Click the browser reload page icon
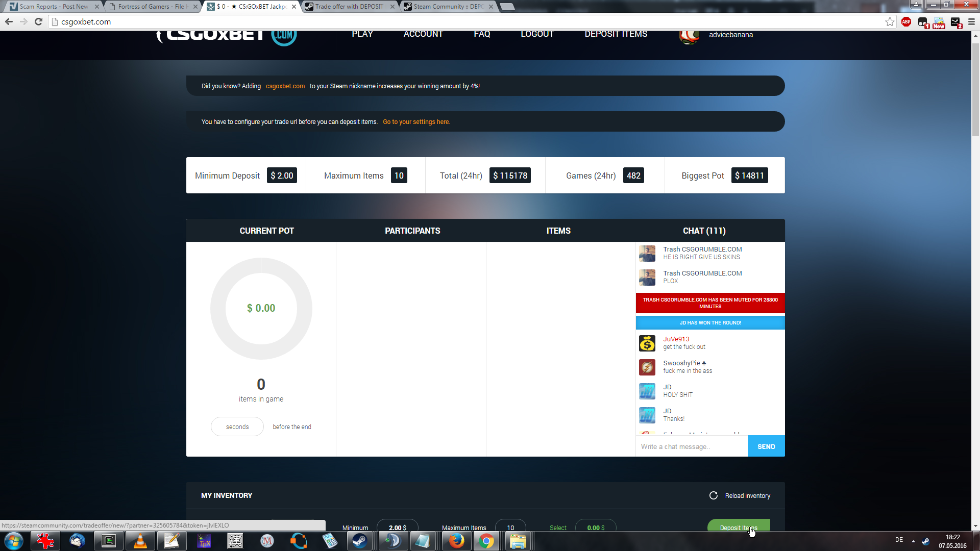This screenshot has height=551, width=980. [x=38, y=21]
